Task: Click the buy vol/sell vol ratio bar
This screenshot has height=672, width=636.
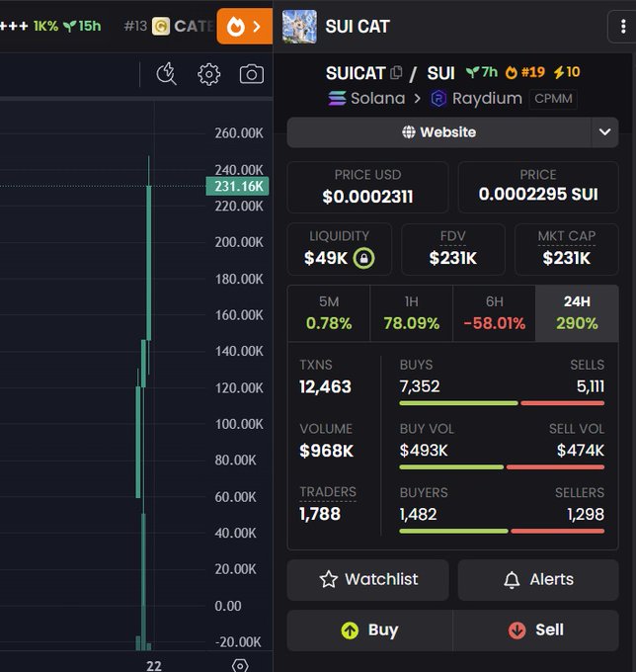Action: (x=502, y=467)
